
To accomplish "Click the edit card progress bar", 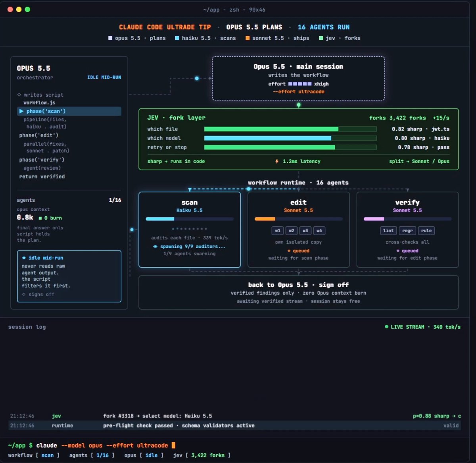I will pyautogui.click(x=299, y=219).
